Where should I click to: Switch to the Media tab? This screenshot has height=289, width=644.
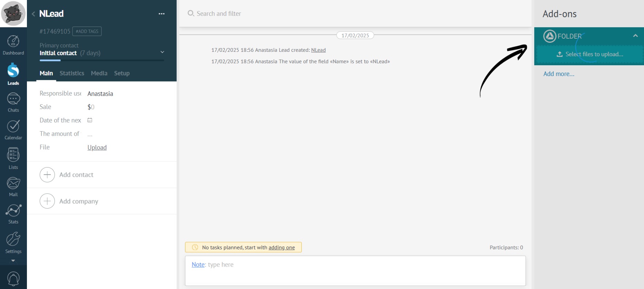[x=99, y=73]
